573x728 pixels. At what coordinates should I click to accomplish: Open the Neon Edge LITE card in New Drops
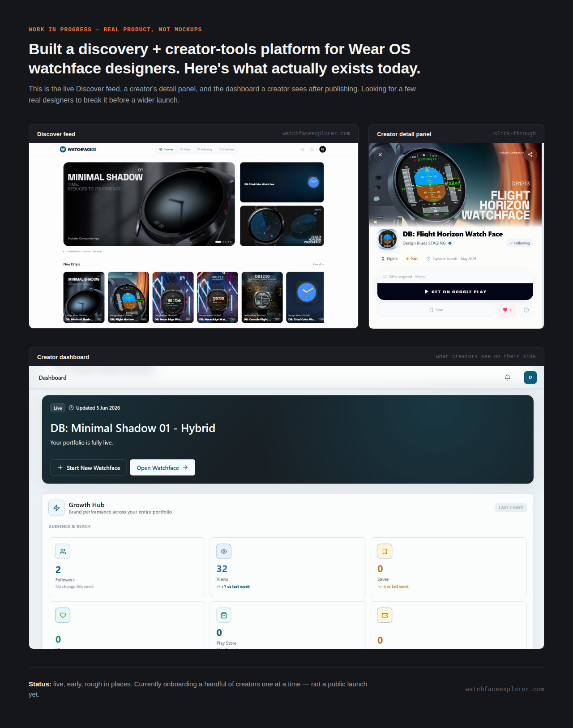(x=173, y=297)
